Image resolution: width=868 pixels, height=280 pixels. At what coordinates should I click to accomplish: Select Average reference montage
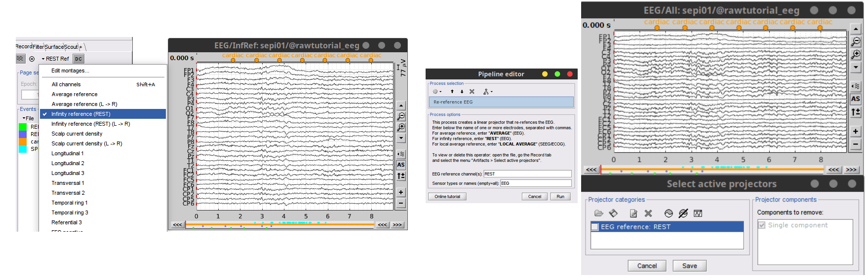tap(75, 94)
